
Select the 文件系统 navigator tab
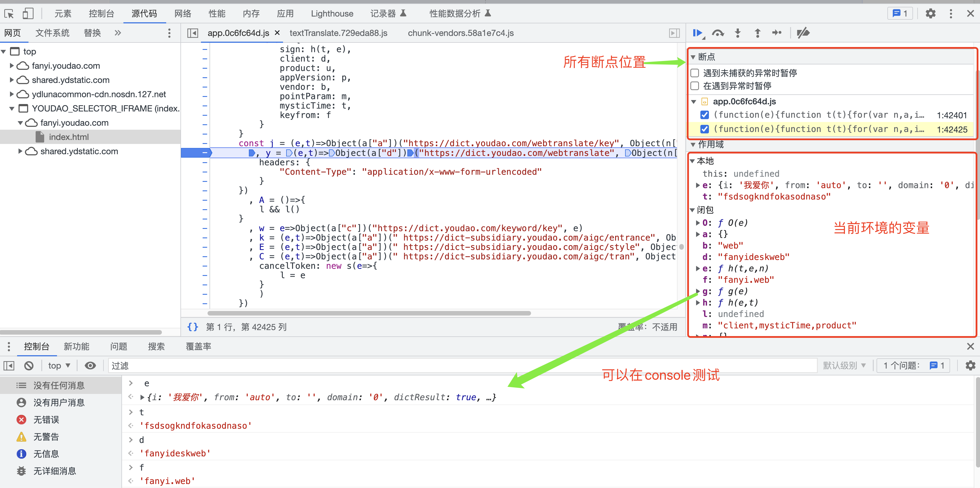click(52, 33)
